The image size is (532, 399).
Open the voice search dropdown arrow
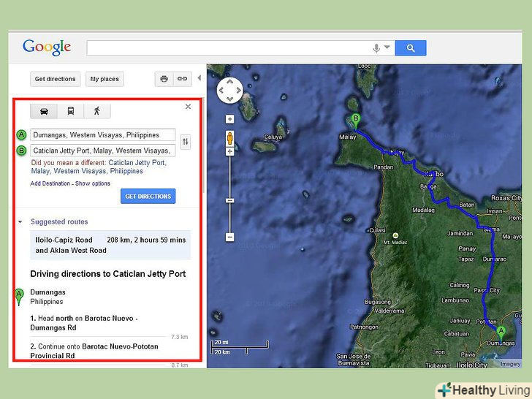pyautogui.click(x=387, y=48)
